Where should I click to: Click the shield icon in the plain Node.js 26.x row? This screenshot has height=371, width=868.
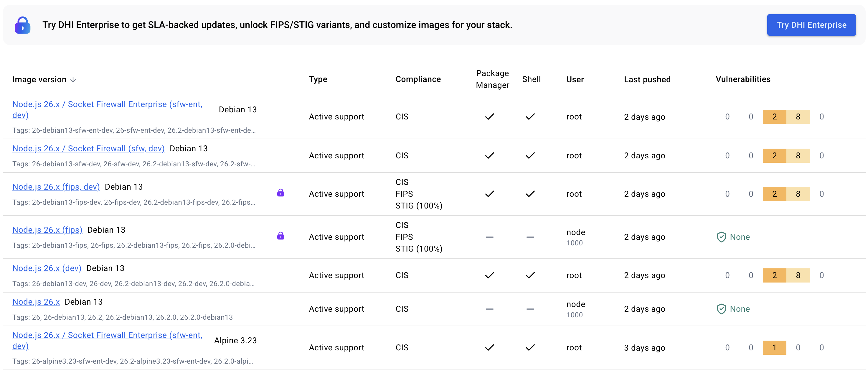722,309
